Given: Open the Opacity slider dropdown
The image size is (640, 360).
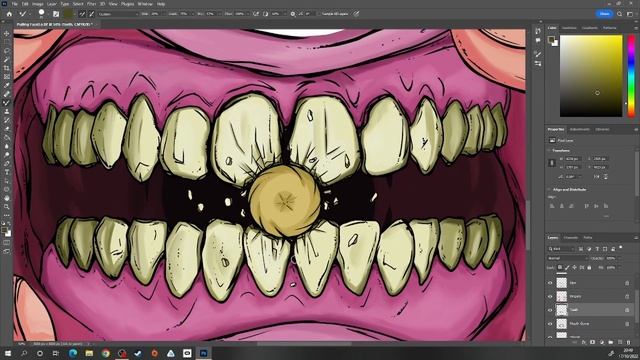Looking at the screenshot, I should tap(620, 258).
